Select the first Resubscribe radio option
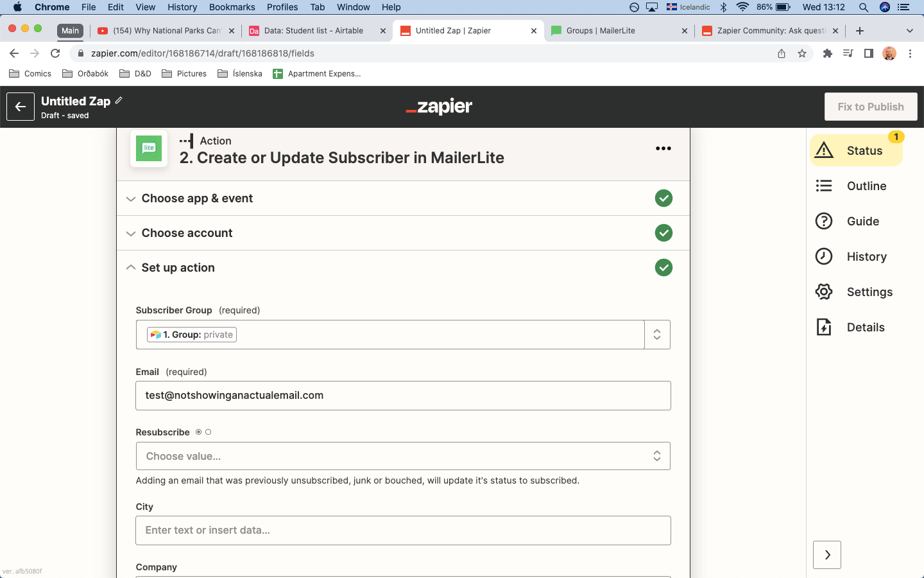The width and height of the screenshot is (924, 578). [x=198, y=432]
